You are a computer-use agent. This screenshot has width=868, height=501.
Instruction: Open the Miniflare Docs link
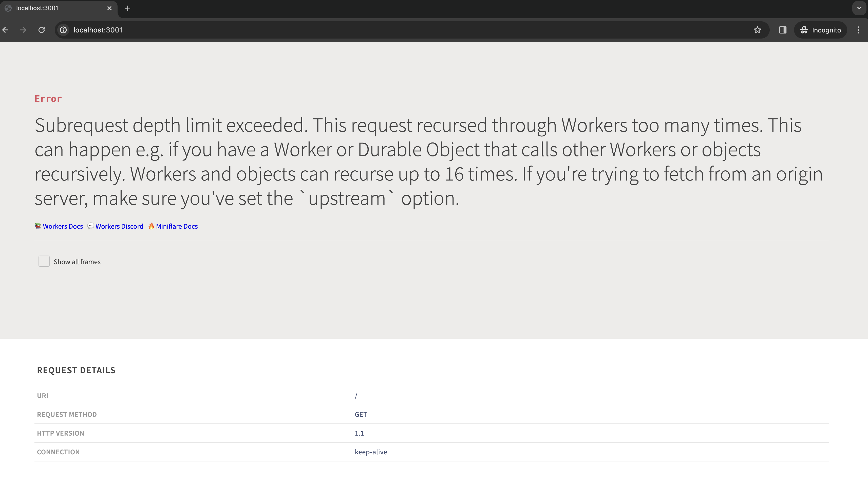(x=177, y=226)
